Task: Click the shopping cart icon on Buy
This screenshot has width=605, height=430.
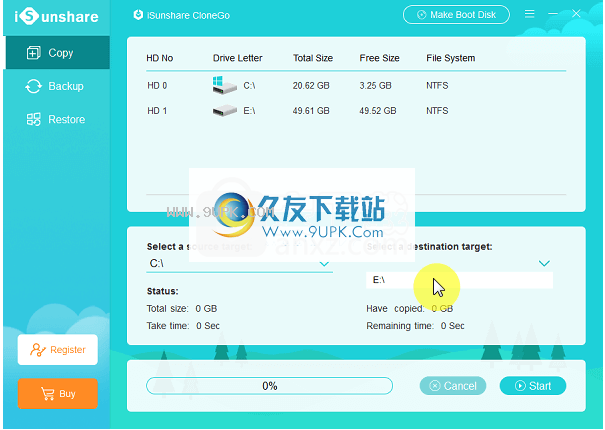Action: click(x=48, y=394)
